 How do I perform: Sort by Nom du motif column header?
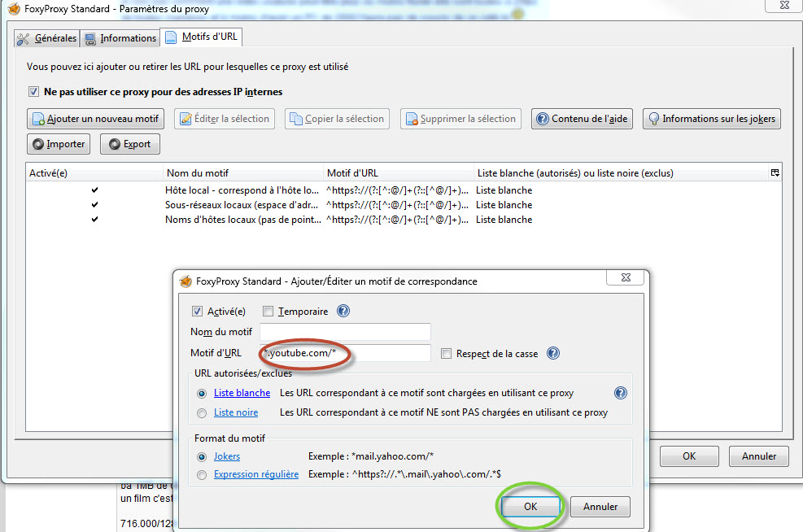click(242, 173)
